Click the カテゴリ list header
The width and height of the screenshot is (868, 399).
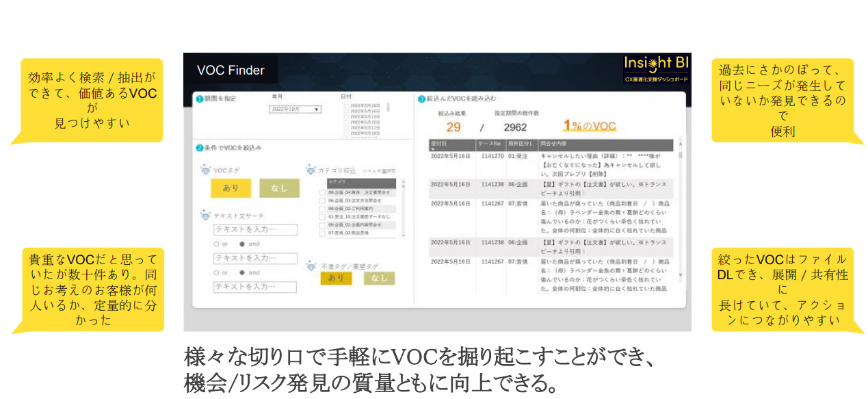tap(361, 183)
